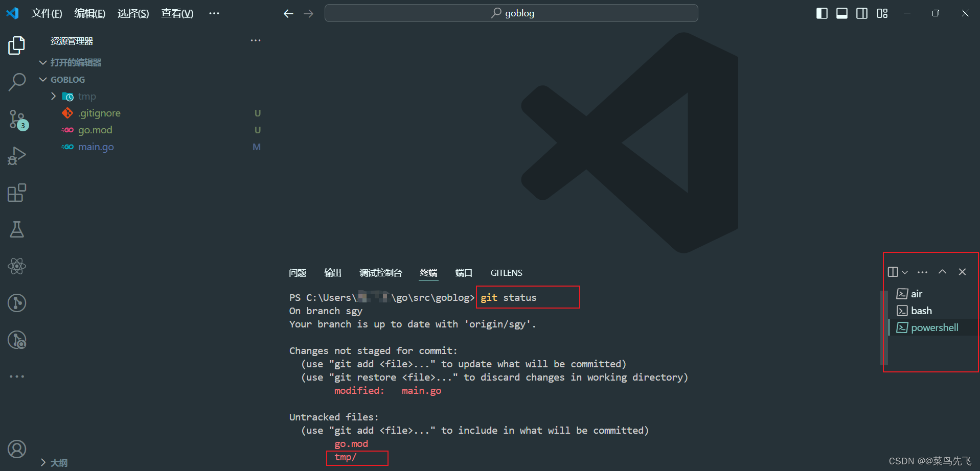The image size is (980, 471).
Task: Click the goblog command center search box
Action: [x=511, y=13]
